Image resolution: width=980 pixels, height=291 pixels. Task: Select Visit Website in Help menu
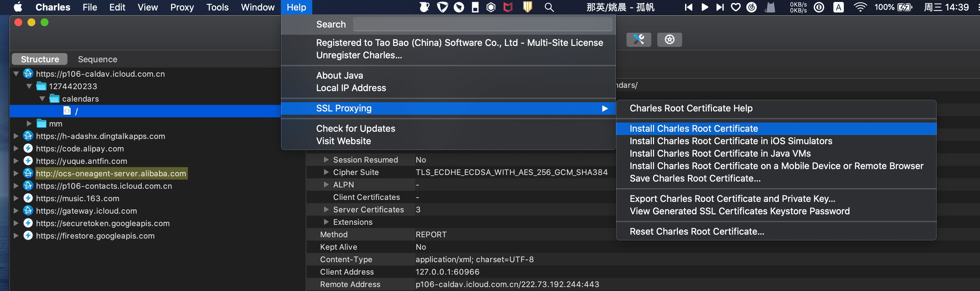(448, 141)
